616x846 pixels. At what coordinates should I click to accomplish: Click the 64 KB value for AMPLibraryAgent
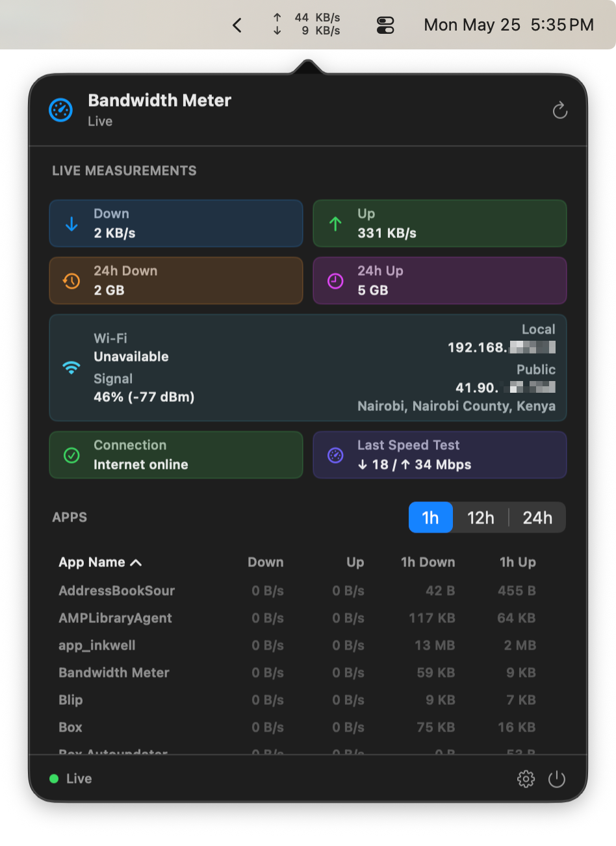coord(517,618)
